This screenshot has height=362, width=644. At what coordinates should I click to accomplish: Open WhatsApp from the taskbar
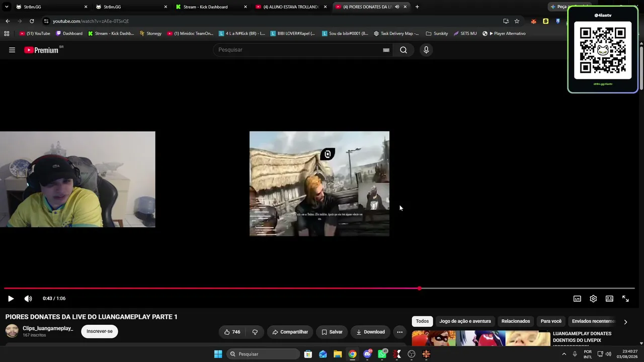coord(382,354)
